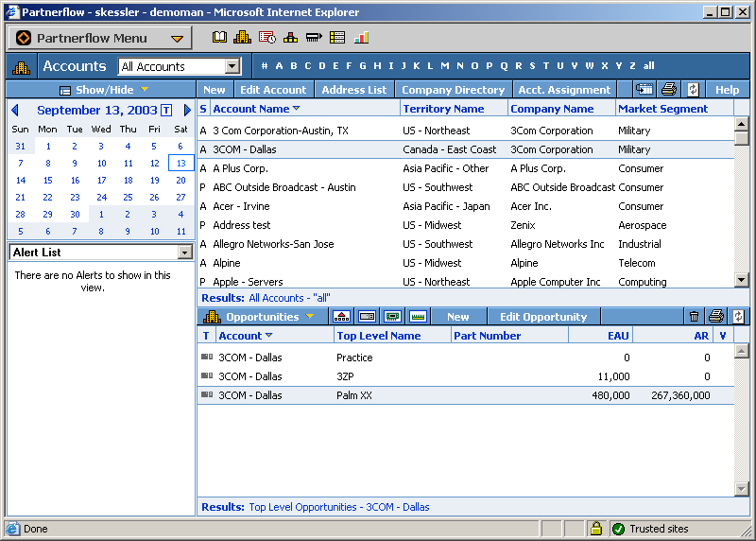The width and height of the screenshot is (756, 541).
Task: Filter accounts by letter M
Action: coord(444,65)
